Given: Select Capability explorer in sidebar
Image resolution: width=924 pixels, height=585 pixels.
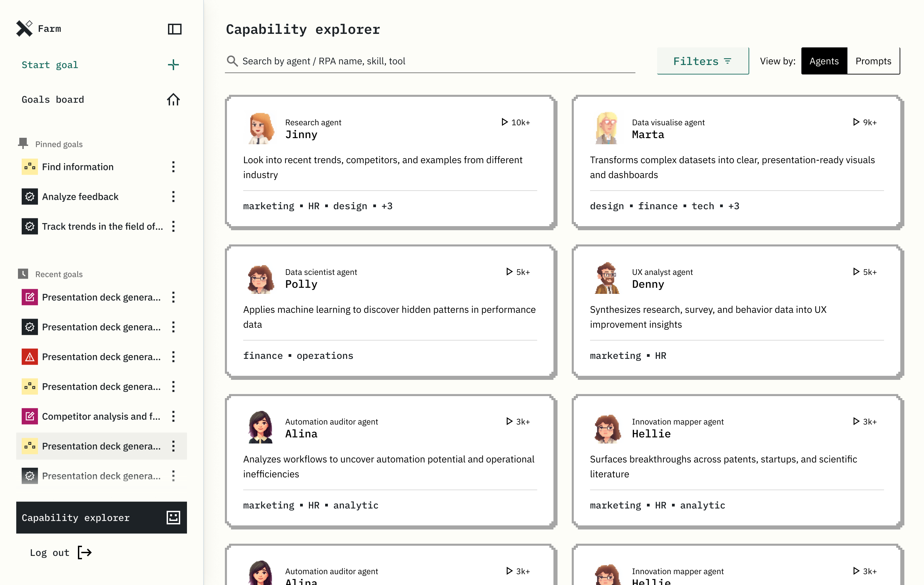Looking at the screenshot, I should 101,518.
